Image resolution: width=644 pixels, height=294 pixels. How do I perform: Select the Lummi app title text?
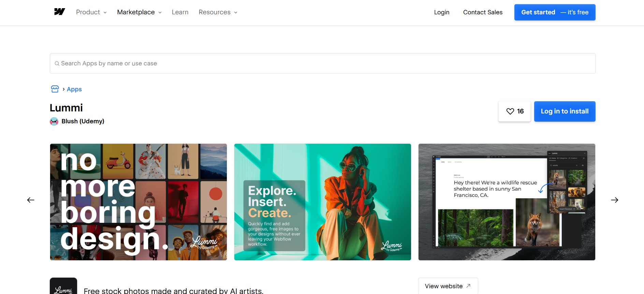66,108
